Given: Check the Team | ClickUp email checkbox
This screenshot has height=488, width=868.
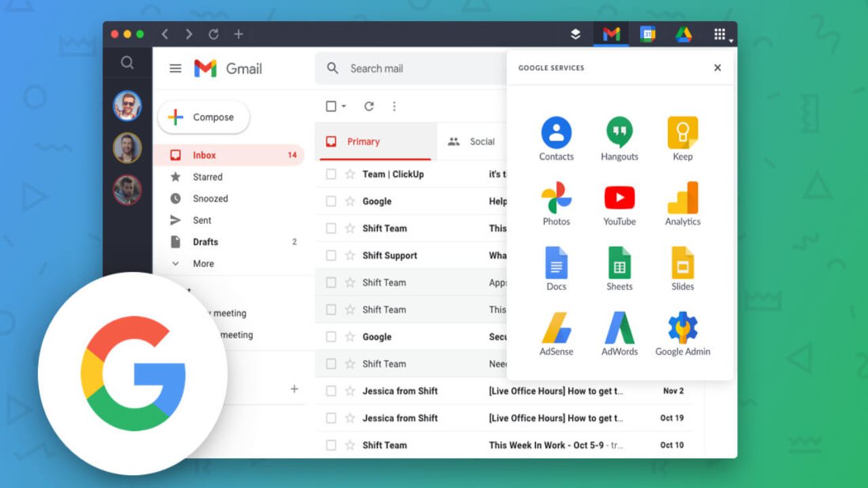Looking at the screenshot, I should [x=331, y=174].
